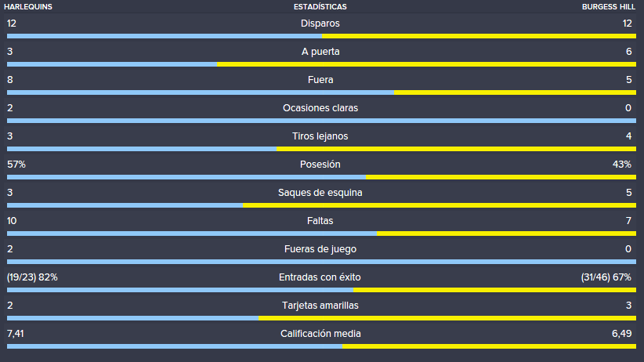Click Harlequins' 57% possession value
The image size is (644, 362).
[x=16, y=165]
